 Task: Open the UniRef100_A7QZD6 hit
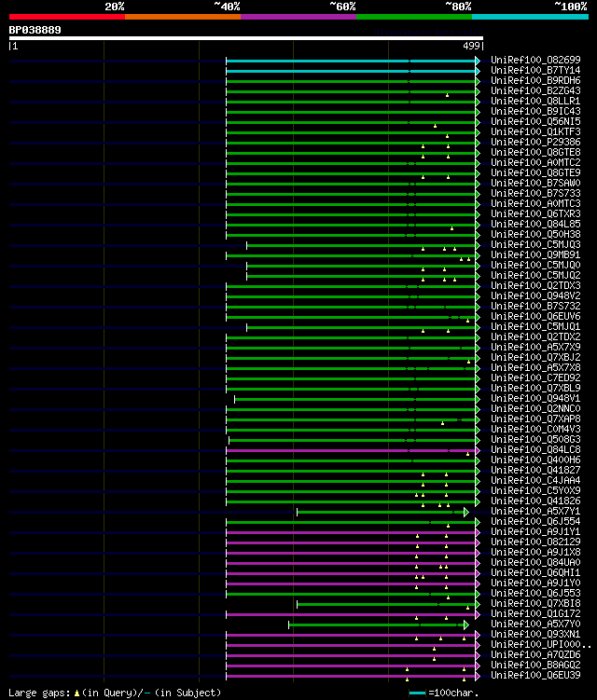[x=535, y=655]
